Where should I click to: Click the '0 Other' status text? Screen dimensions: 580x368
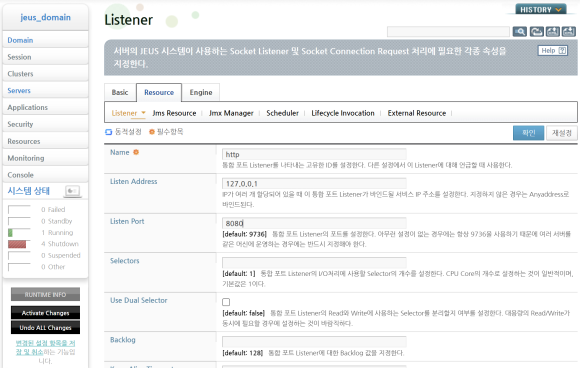(x=53, y=267)
